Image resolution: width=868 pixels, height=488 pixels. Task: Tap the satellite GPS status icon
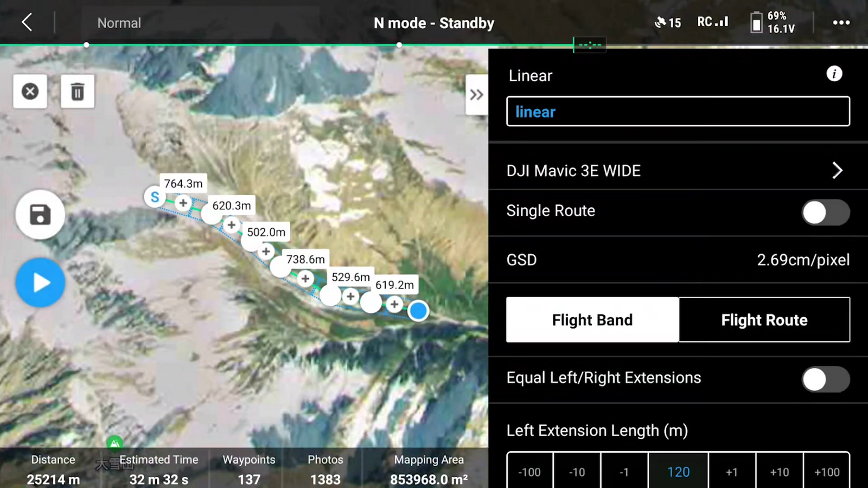[661, 23]
